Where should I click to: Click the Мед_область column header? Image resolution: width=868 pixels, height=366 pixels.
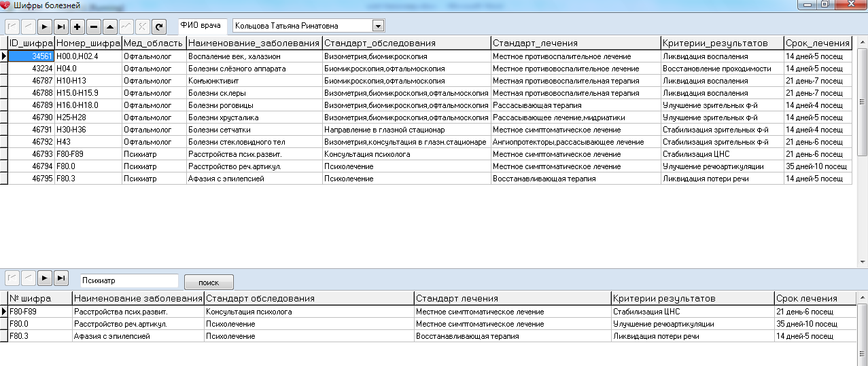(154, 43)
